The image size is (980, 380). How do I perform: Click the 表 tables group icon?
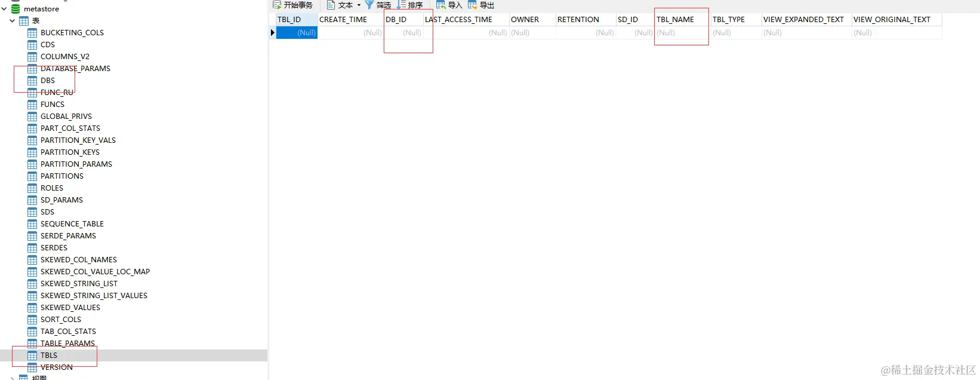coord(24,21)
